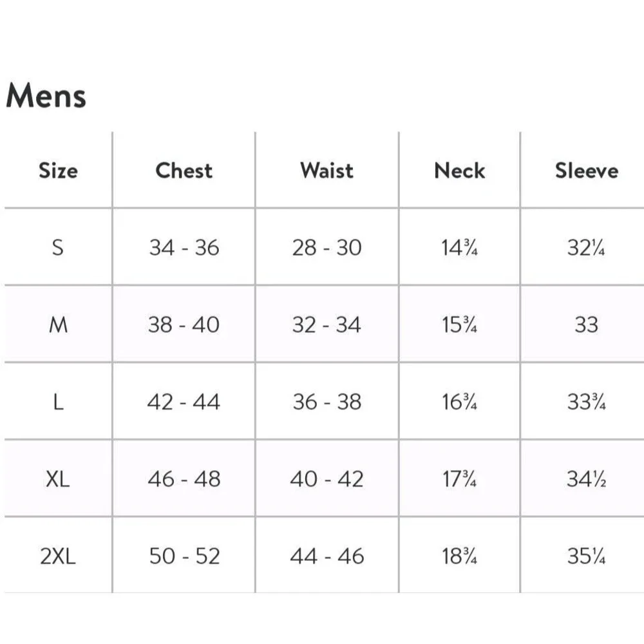Select the Sleeve column header
644x644 pixels.
pos(587,171)
